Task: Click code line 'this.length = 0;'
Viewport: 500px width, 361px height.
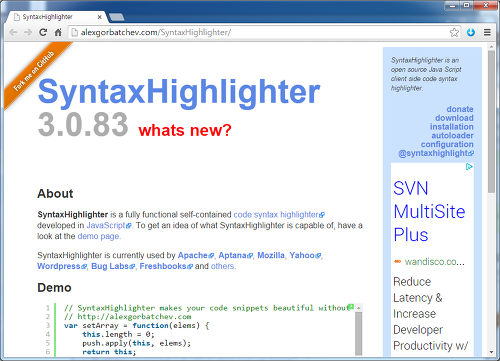Action: click(x=118, y=334)
